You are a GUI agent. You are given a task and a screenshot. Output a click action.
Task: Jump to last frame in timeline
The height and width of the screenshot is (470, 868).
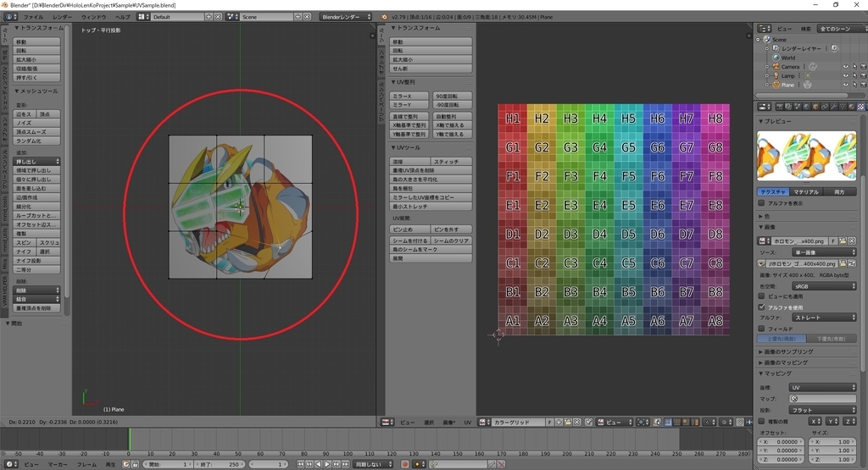tap(346, 464)
